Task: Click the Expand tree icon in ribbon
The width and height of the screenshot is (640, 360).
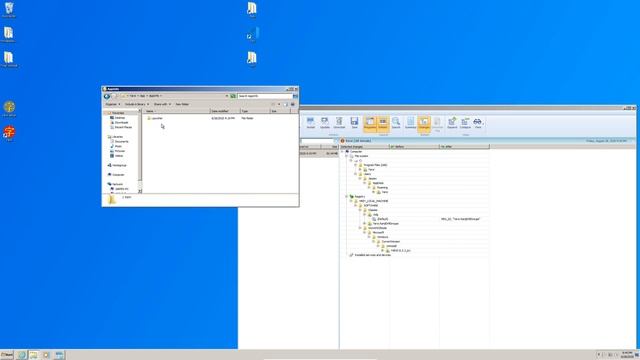Action: (x=452, y=123)
